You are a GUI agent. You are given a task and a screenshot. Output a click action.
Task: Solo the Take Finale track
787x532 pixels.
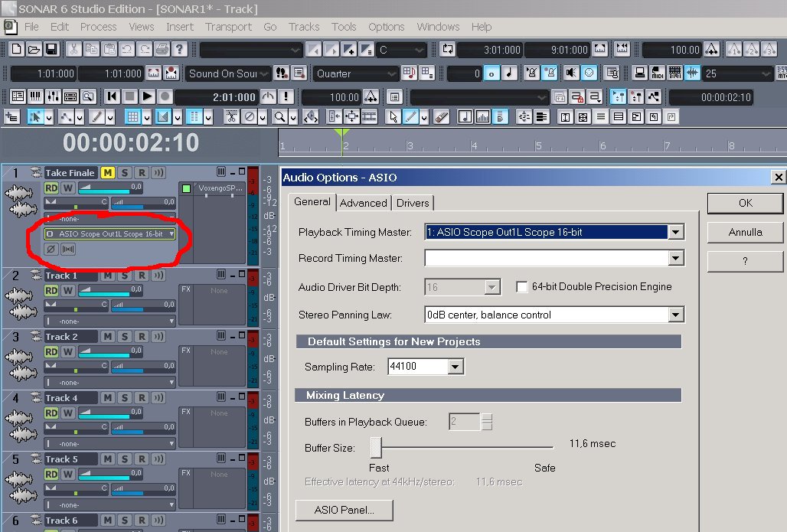click(x=125, y=173)
